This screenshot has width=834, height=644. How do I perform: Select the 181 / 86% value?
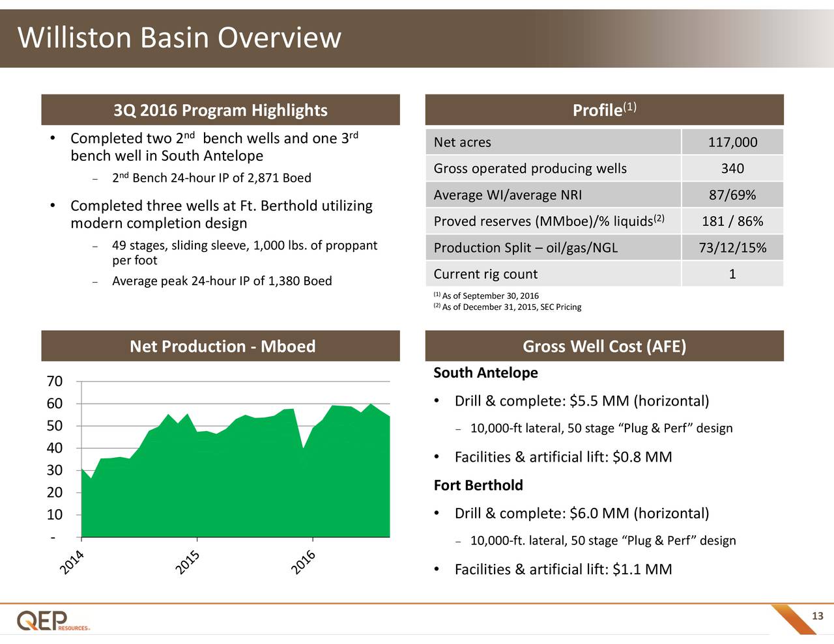click(732, 221)
